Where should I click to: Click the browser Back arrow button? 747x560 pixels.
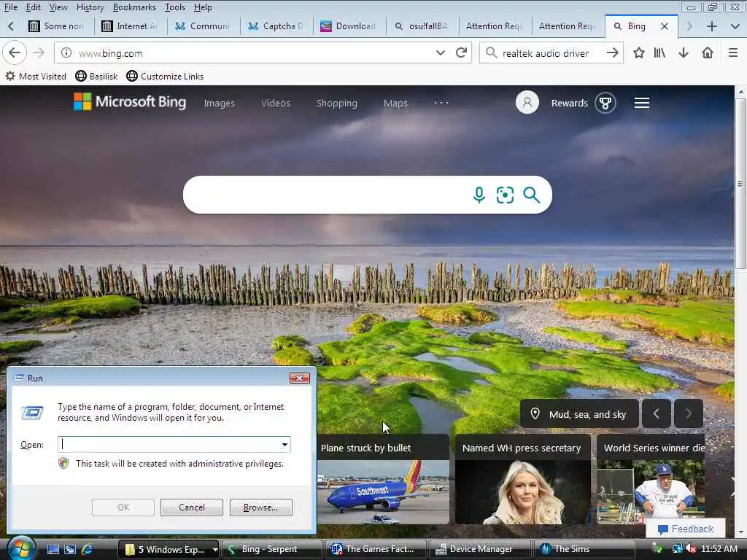[x=15, y=52]
